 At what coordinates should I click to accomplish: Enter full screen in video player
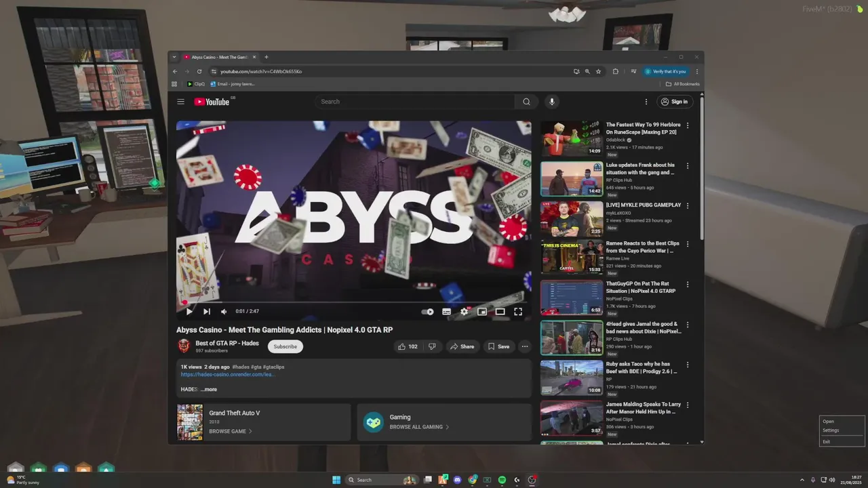(x=518, y=312)
